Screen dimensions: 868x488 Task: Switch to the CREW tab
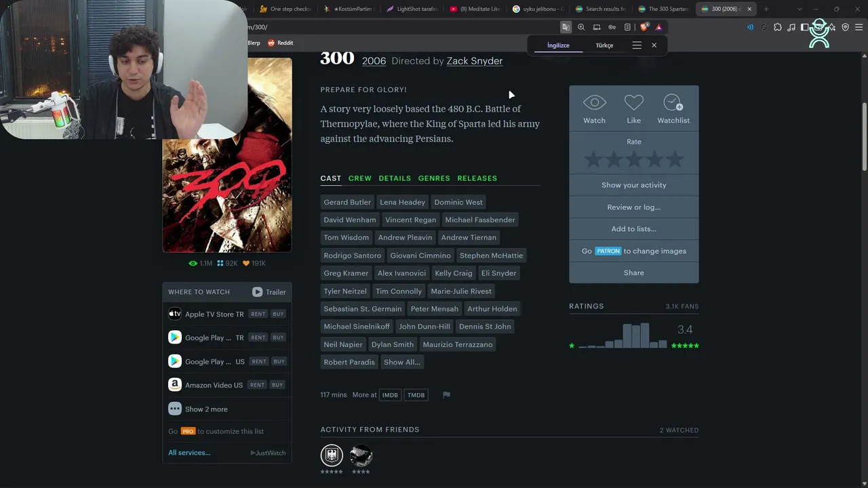click(360, 178)
